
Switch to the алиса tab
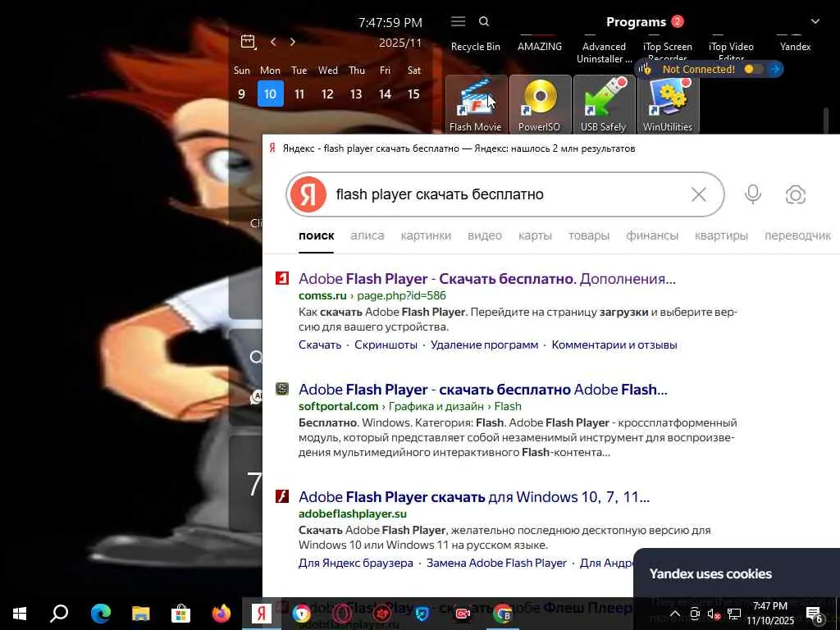pyautogui.click(x=367, y=235)
